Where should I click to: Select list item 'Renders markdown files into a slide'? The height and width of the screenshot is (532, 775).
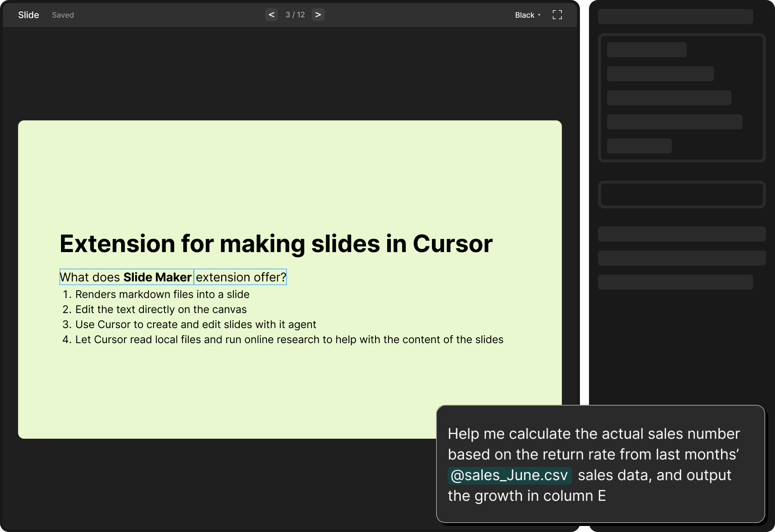(x=162, y=294)
